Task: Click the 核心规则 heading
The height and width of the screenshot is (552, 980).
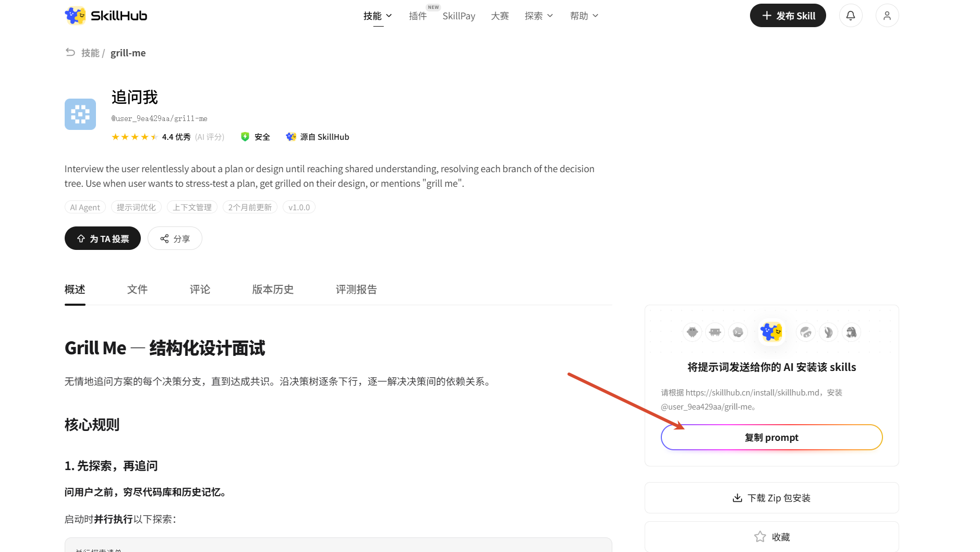Action: click(x=92, y=425)
